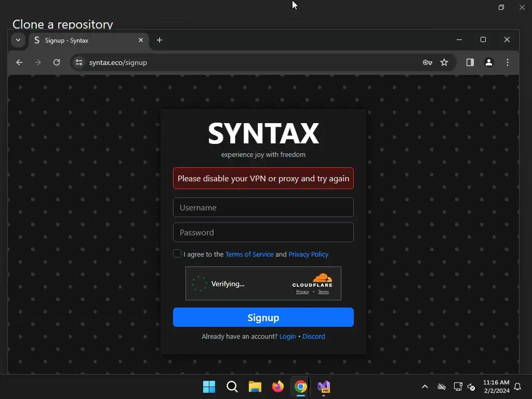Viewport: 532px width, 399px height.
Task: Click the Cloudflare Terms link
Action: 323,292
